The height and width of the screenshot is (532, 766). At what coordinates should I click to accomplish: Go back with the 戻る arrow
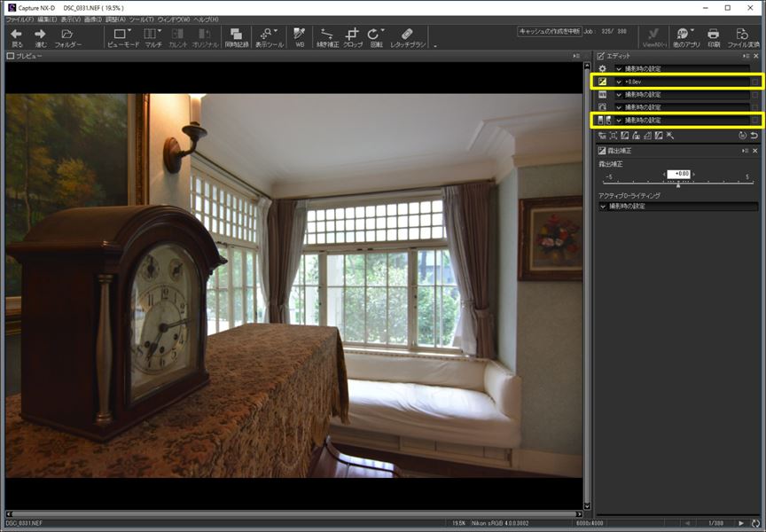(17, 37)
